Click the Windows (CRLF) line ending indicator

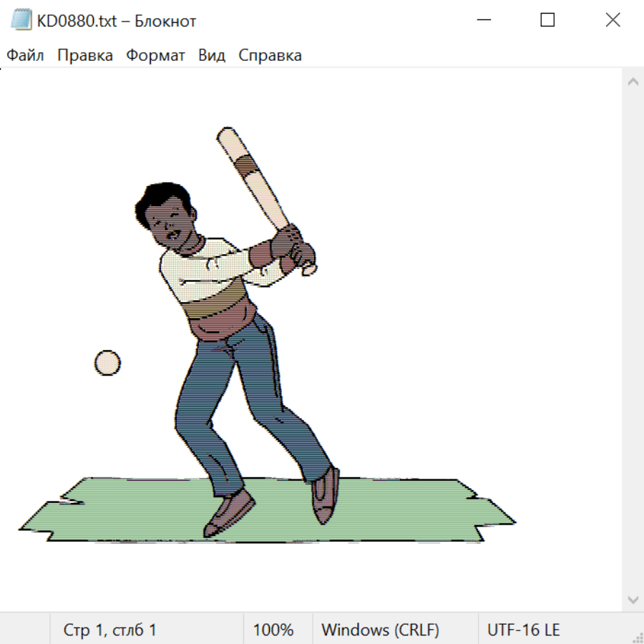coord(380,630)
